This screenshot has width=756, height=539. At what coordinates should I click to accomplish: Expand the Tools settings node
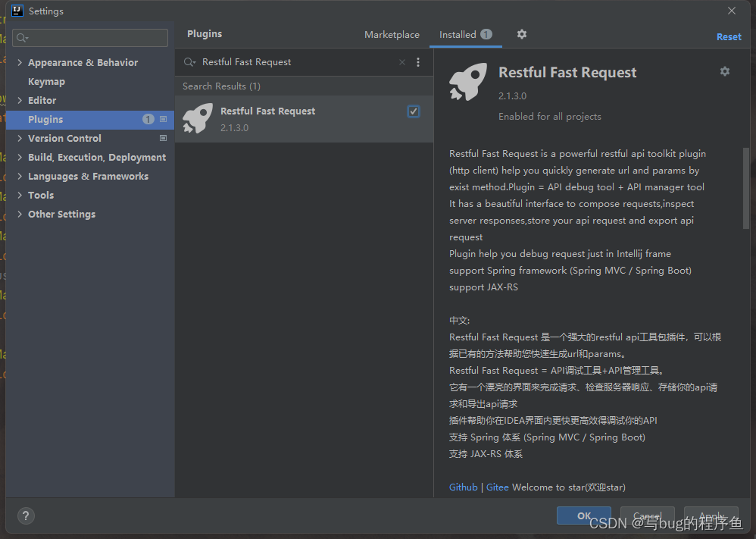pyautogui.click(x=20, y=195)
